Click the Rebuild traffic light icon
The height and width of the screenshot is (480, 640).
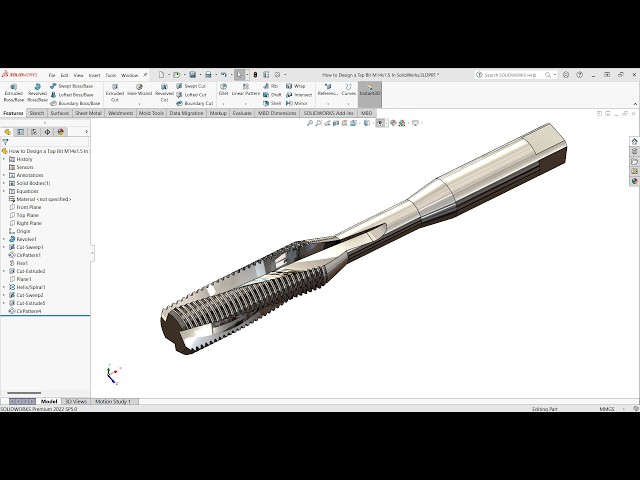coord(256,75)
